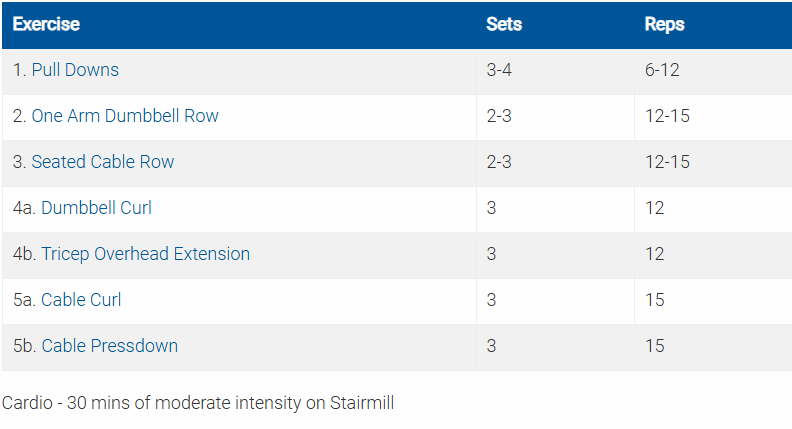Open the Pull Downs exercise link
This screenshot has height=429, width=792.
(75, 70)
